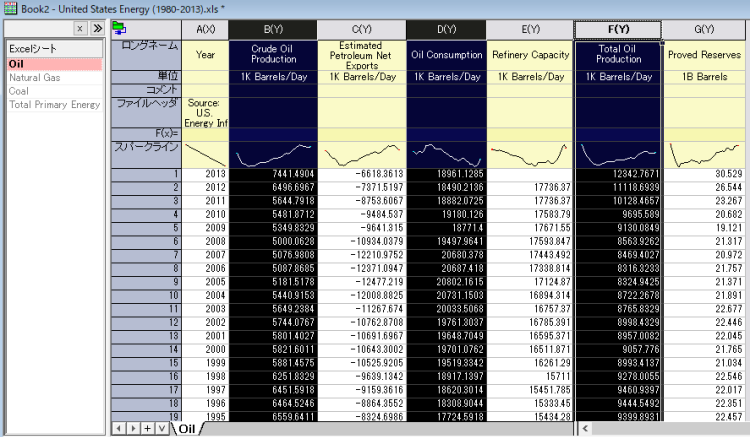This screenshot has height=437, width=750.
Task: Click the Origin workbook icon in the title bar
Action: tap(10, 8)
